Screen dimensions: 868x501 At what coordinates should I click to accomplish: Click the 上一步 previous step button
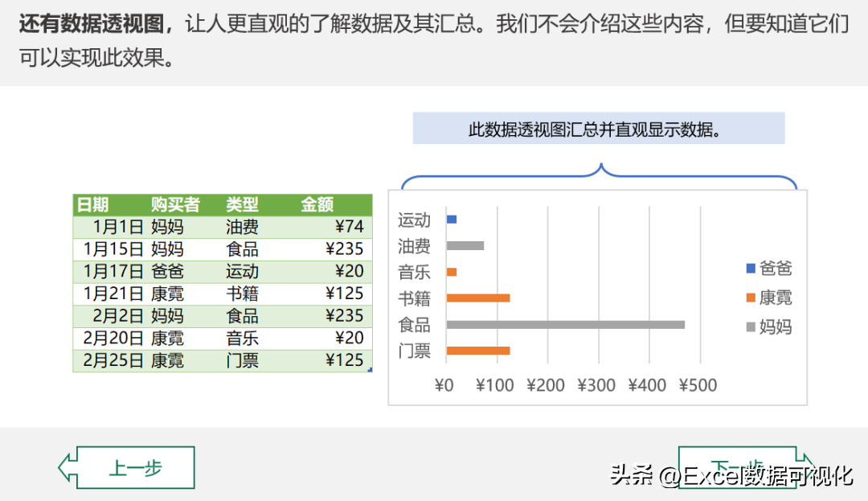click(x=127, y=468)
